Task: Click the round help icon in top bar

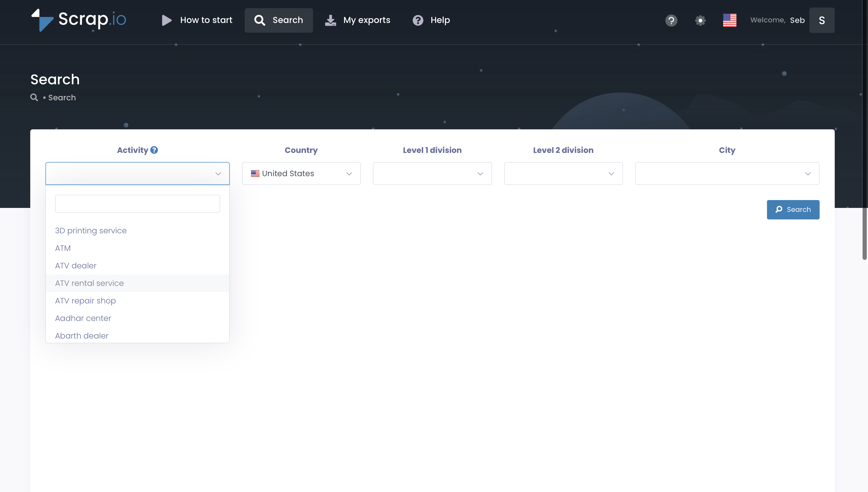Action: [x=671, y=20]
